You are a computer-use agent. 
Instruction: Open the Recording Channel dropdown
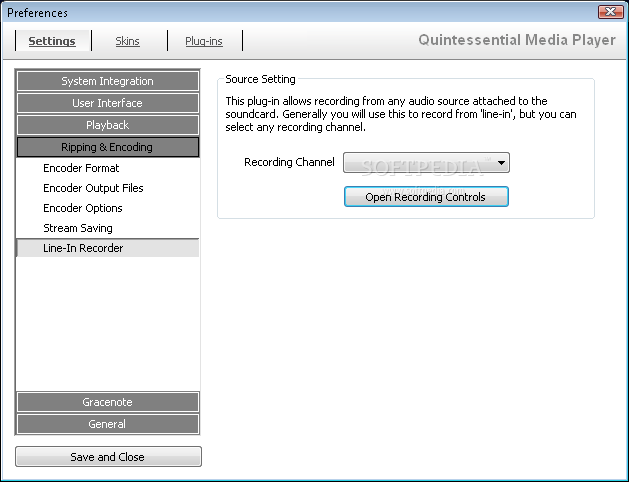click(x=426, y=162)
